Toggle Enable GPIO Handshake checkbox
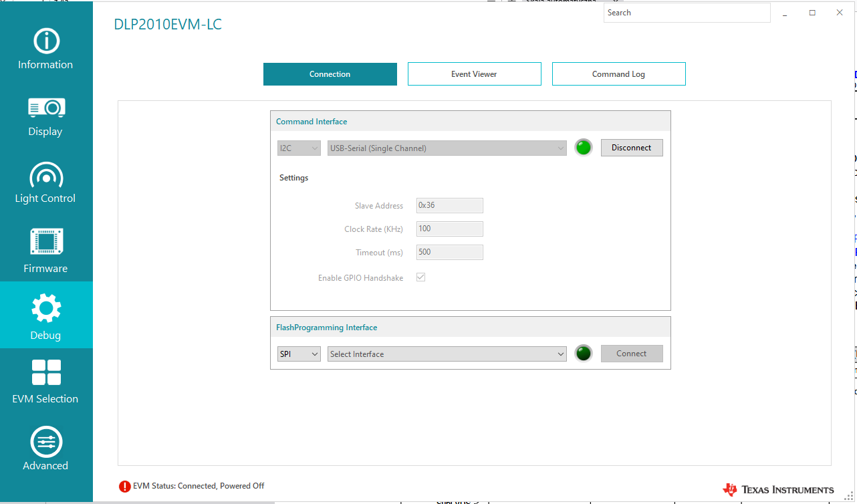The height and width of the screenshot is (504, 857). (x=421, y=277)
